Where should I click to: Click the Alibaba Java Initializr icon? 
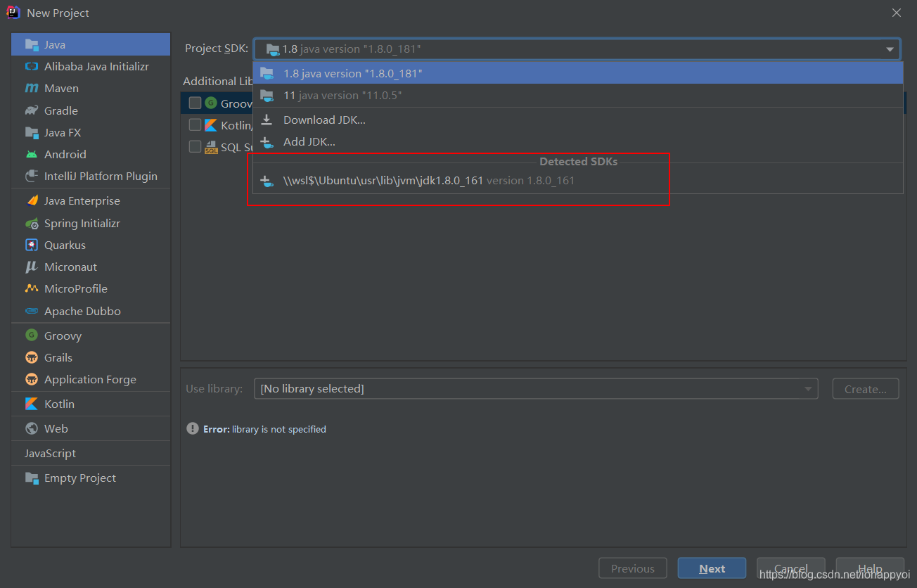point(32,66)
